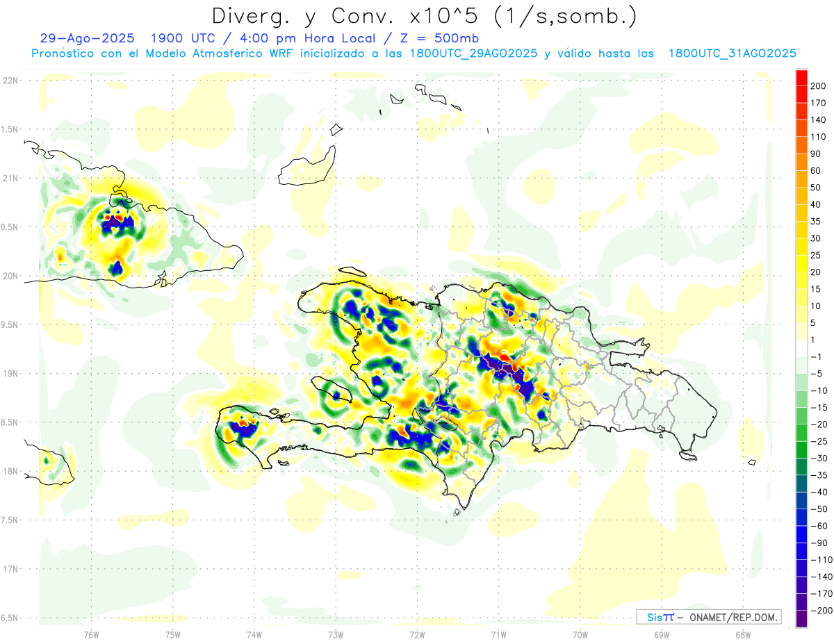Click the '-170' value on the color scale
The image size is (834, 644).
click(821, 594)
